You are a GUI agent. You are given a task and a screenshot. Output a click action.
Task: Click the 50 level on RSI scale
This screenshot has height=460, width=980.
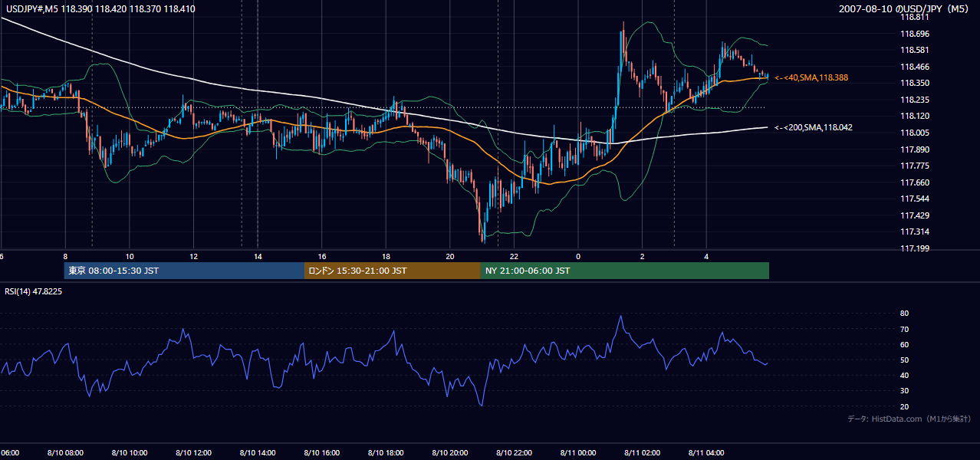tap(904, 360)
